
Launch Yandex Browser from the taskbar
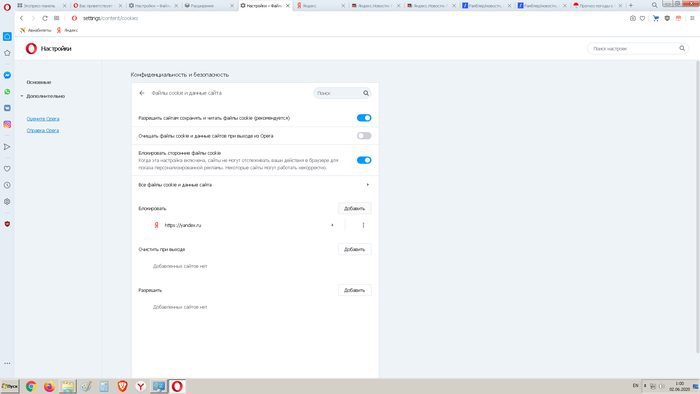tap(141, 386)
